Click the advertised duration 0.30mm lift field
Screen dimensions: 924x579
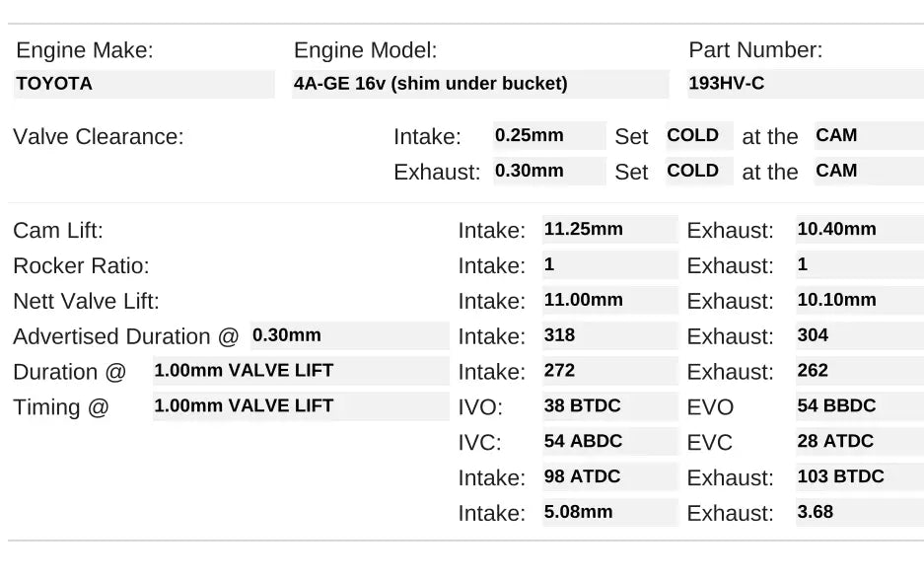click(349, 335)
